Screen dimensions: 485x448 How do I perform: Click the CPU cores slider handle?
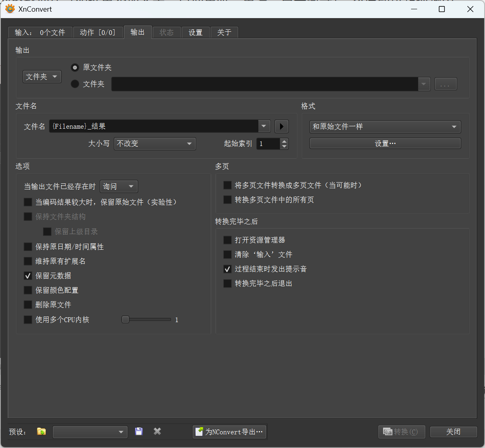[x=126, y=319]
